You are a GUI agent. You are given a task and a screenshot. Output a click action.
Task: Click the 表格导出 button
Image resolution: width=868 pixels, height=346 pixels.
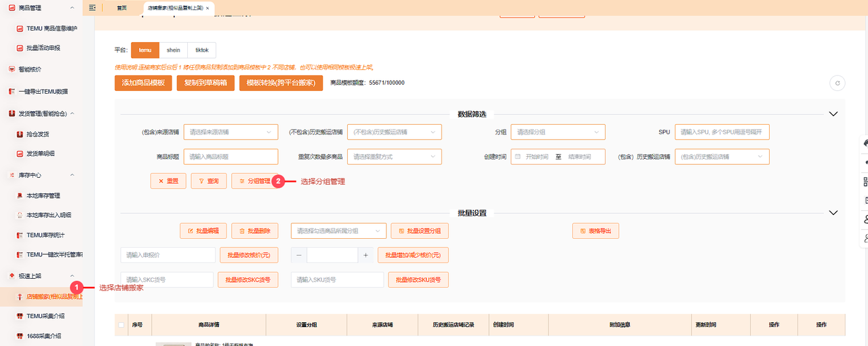click(x=595, y=231)
